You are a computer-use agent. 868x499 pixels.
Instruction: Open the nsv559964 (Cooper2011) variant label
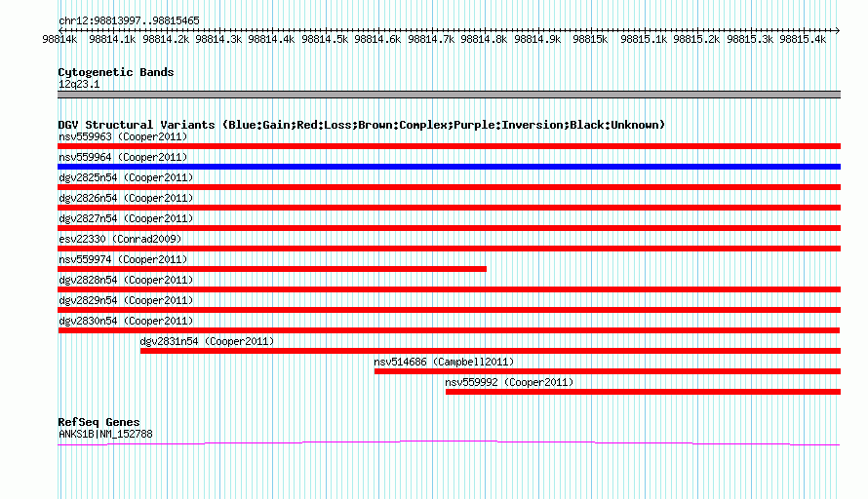click(123, 157)
